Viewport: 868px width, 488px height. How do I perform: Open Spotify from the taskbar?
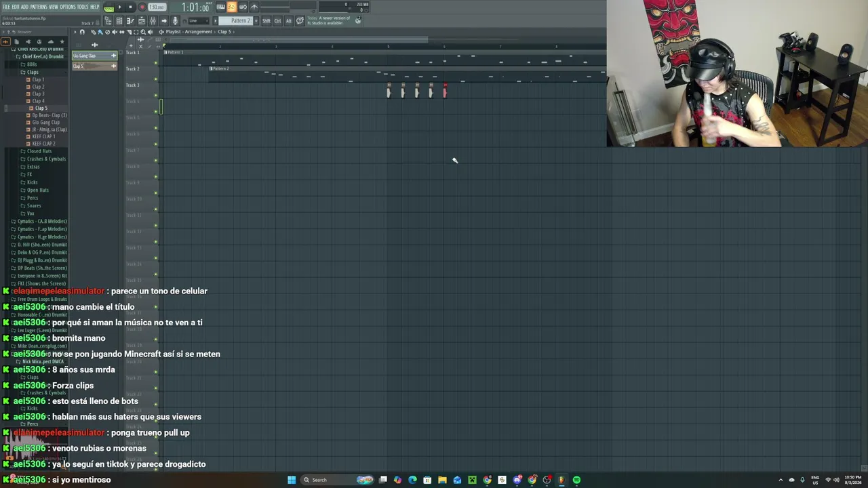[x=576, y=480]
